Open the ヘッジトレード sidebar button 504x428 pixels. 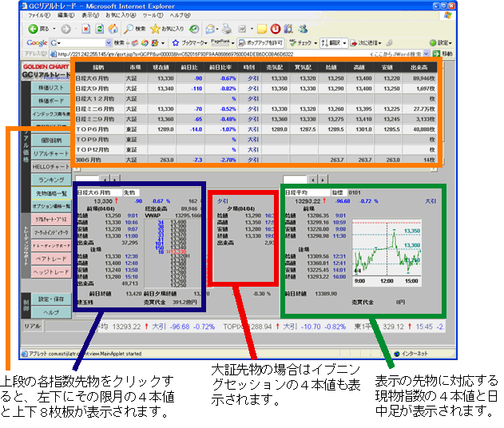click(x=51, y=271)
